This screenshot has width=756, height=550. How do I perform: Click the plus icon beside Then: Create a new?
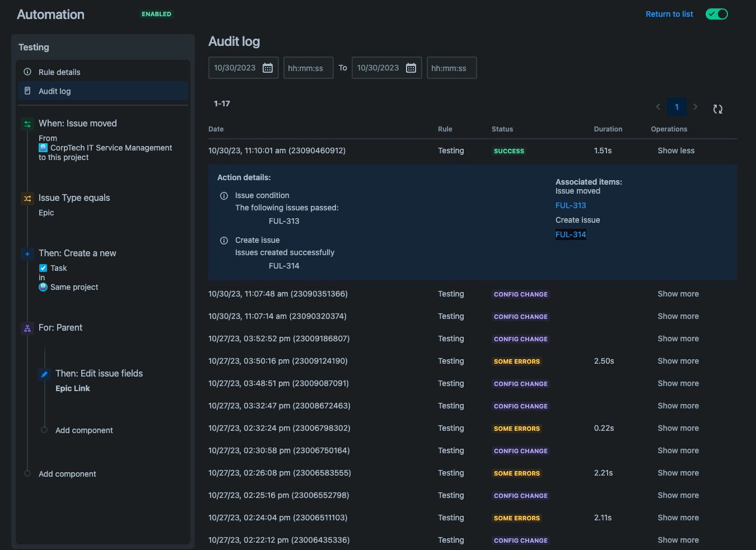(27, 253)
